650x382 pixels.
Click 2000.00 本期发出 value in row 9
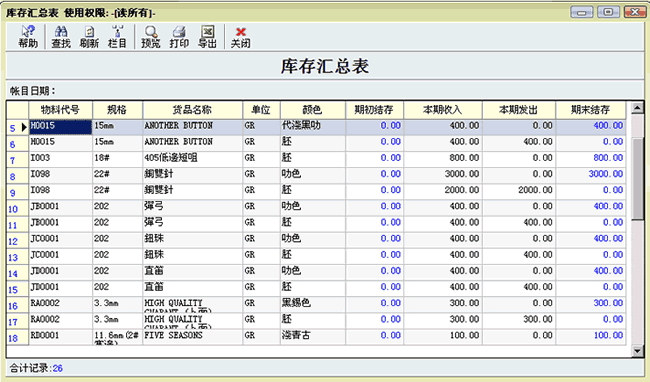[519, 191]
